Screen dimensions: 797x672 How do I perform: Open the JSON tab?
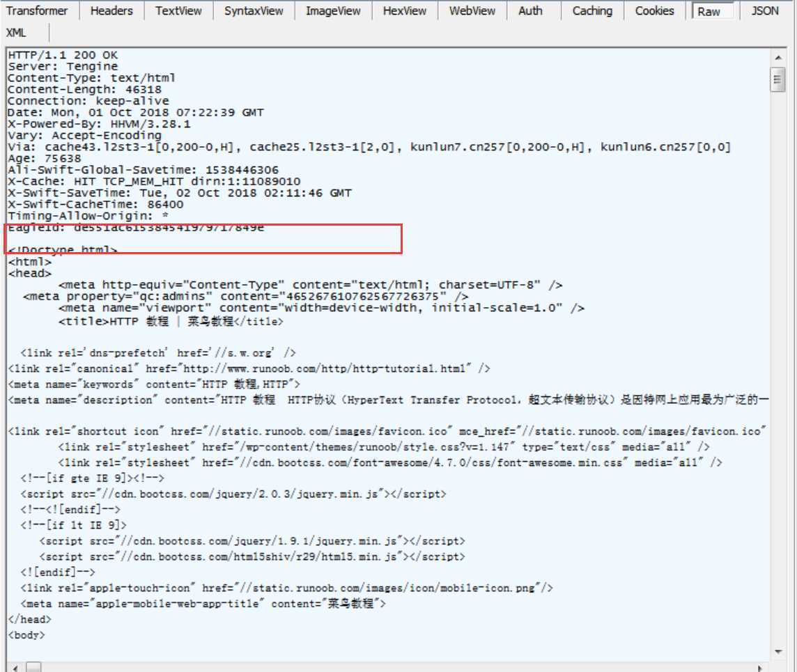[765, 10]
